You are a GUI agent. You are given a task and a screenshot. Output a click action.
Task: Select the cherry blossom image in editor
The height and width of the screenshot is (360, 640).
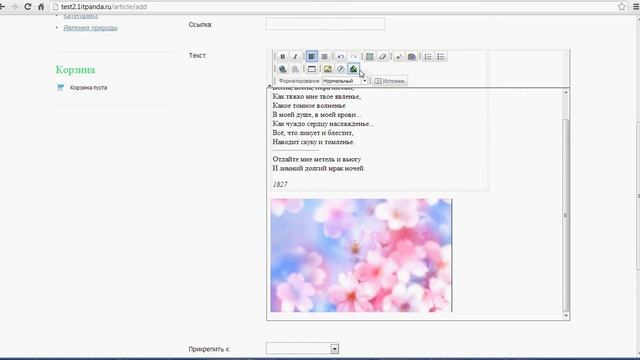361,256
